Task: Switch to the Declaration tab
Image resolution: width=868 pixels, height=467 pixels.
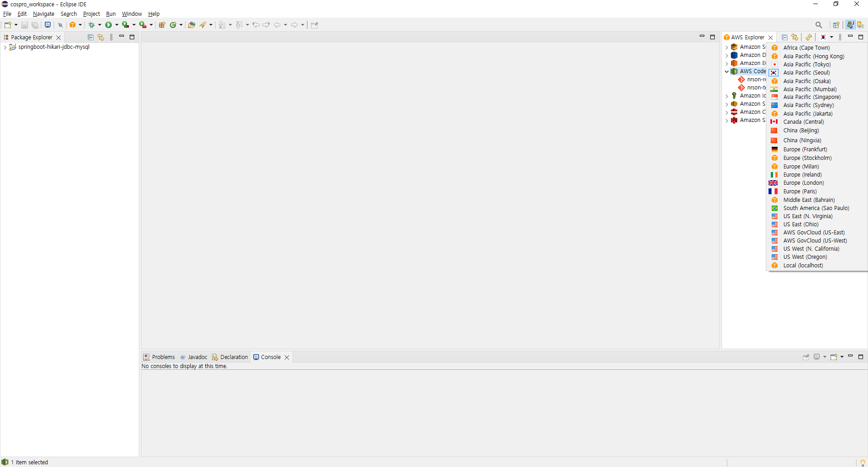Action: [x=230, y=357]
